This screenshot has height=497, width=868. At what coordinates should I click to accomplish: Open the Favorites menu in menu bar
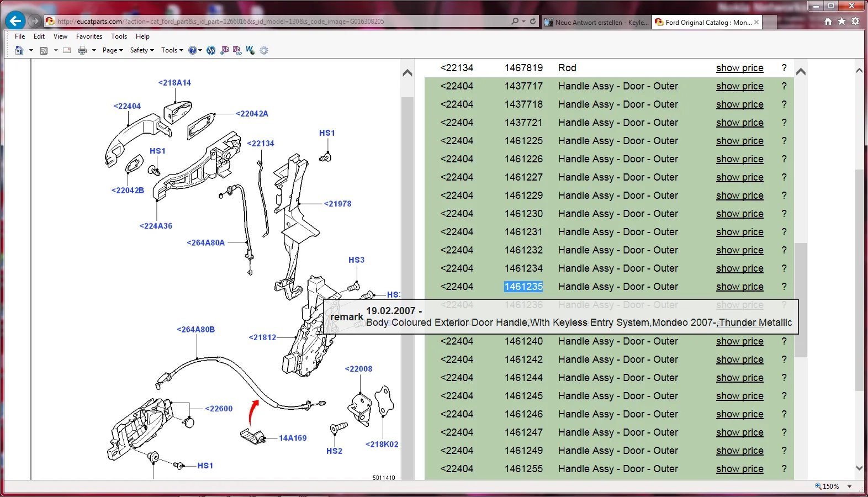click(x=89, y=36)
